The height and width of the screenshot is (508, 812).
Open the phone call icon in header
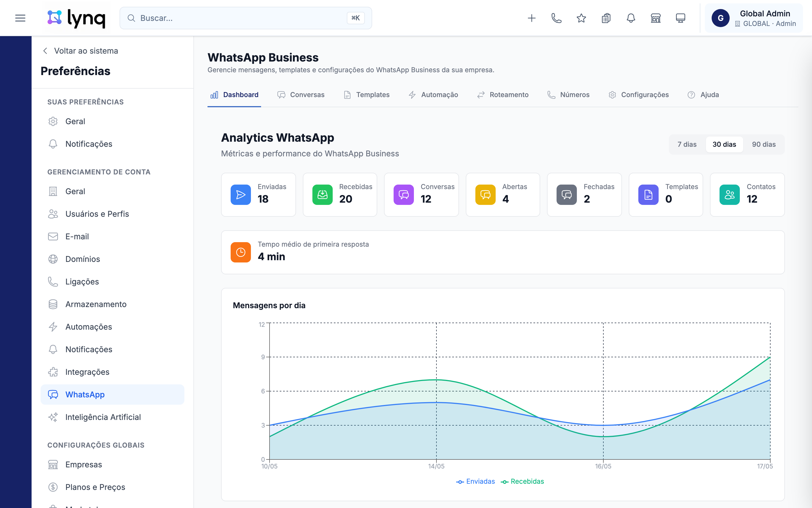click(556, 18)
